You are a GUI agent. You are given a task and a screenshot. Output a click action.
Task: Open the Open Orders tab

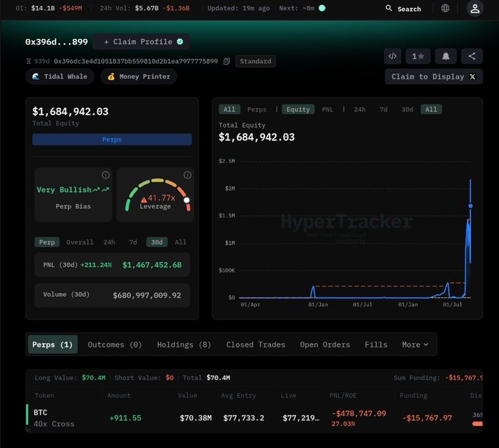[x=325, y=344]
